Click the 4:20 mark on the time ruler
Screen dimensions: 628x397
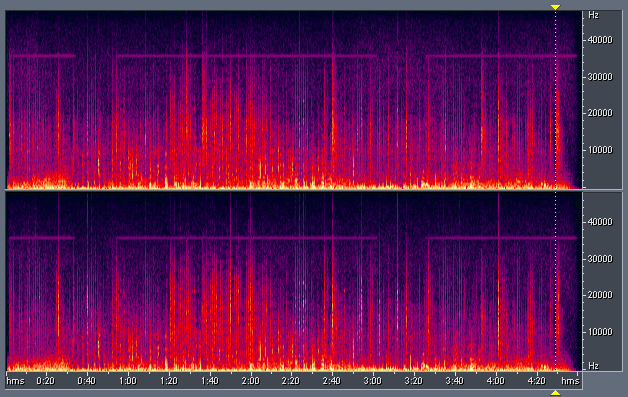point(536,381)
